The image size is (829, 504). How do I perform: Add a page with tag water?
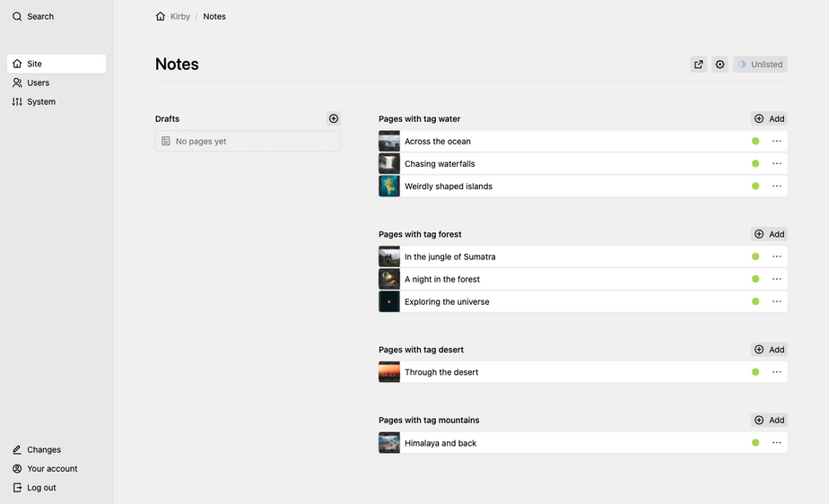769,118
